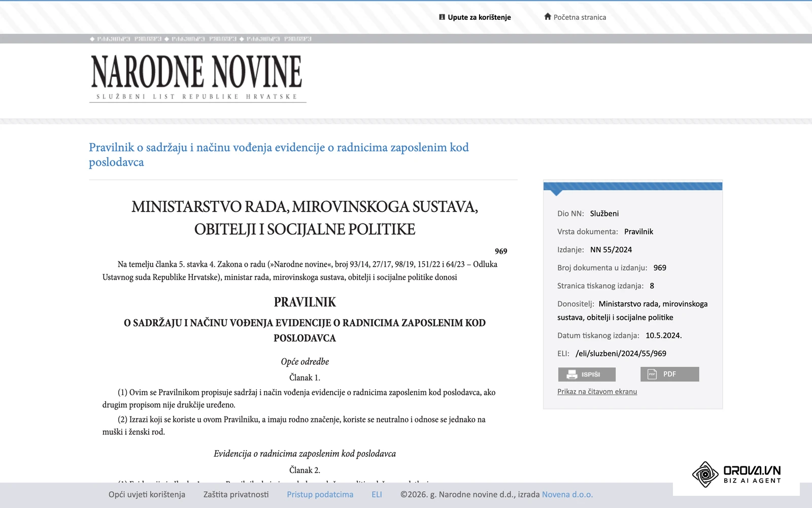Click the printer icon on ISPIŠI button

click(572, 374)
